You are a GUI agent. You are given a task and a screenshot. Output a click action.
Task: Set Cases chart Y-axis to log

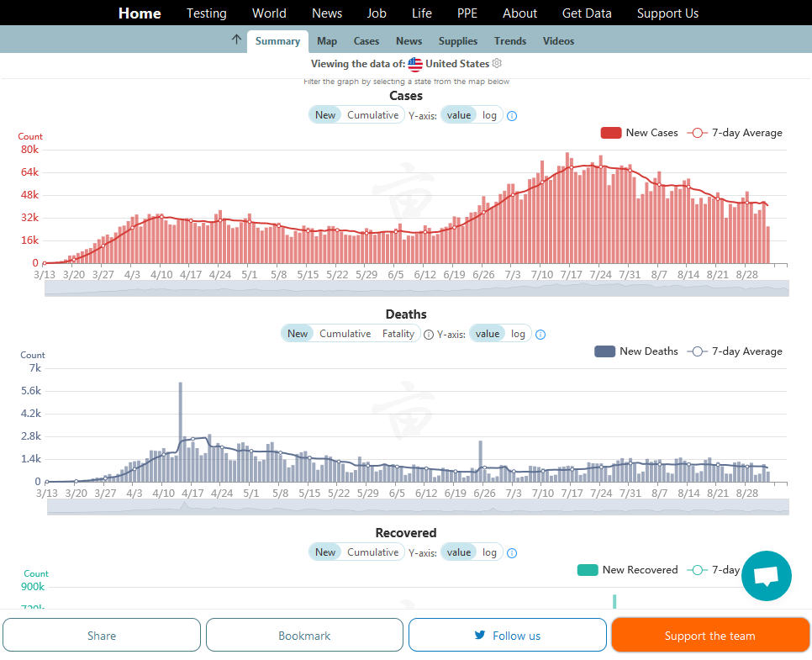(x=489, y=115)
